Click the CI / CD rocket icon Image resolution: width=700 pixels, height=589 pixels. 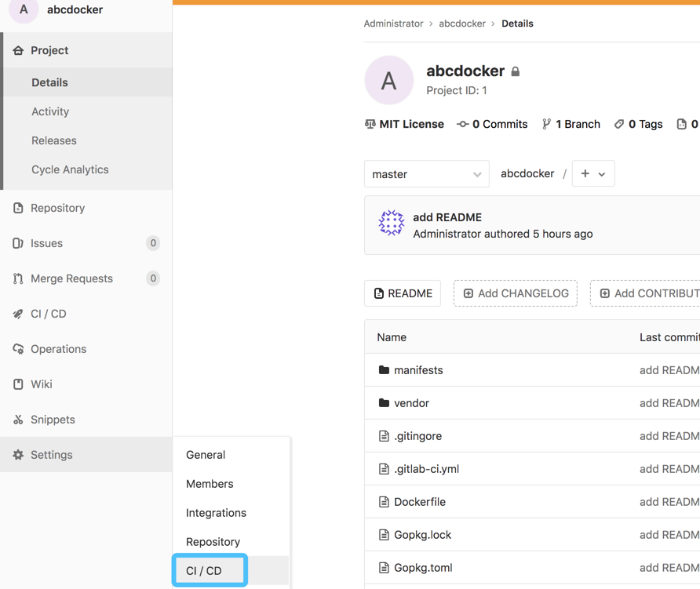pos(18,314)
